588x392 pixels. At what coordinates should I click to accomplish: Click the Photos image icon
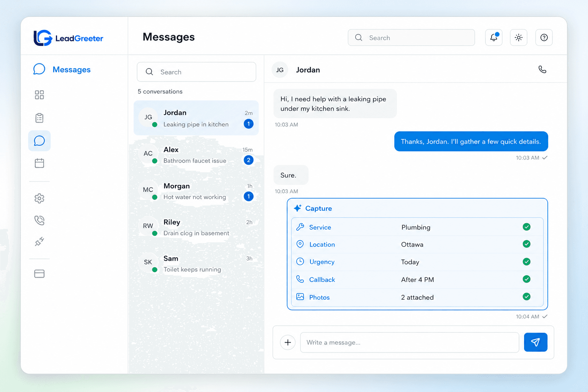300,297
